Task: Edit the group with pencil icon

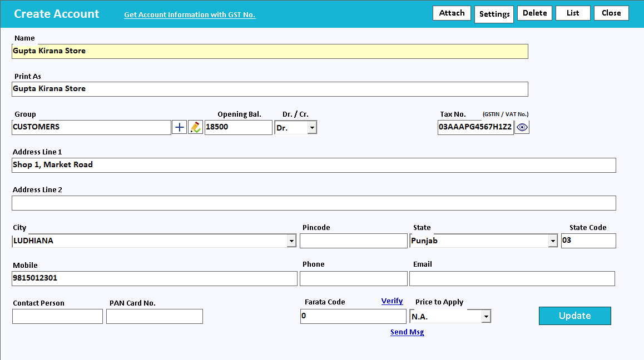Action: pyautogui.click(x=196, y=127)
